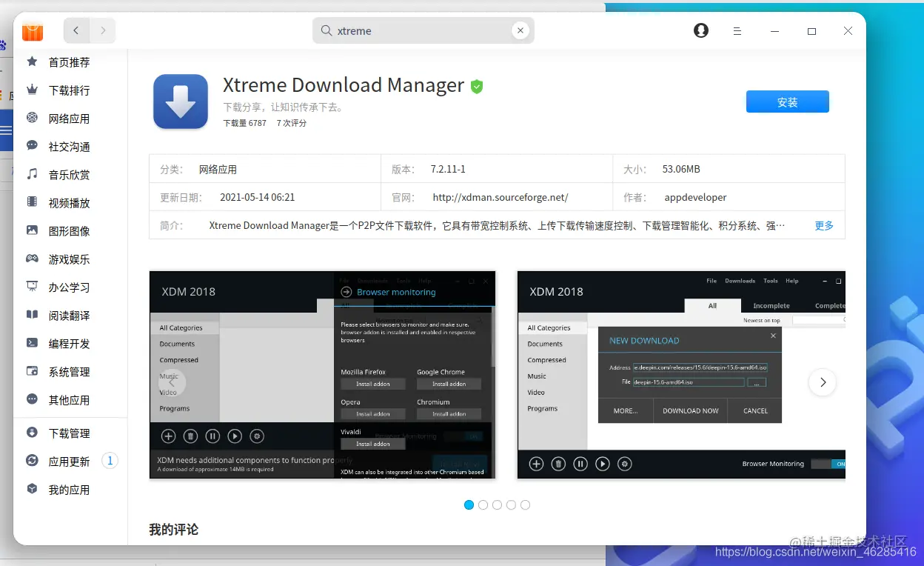Open the hamburger main menu
924x566 pixels.
[x=737, y=31]
